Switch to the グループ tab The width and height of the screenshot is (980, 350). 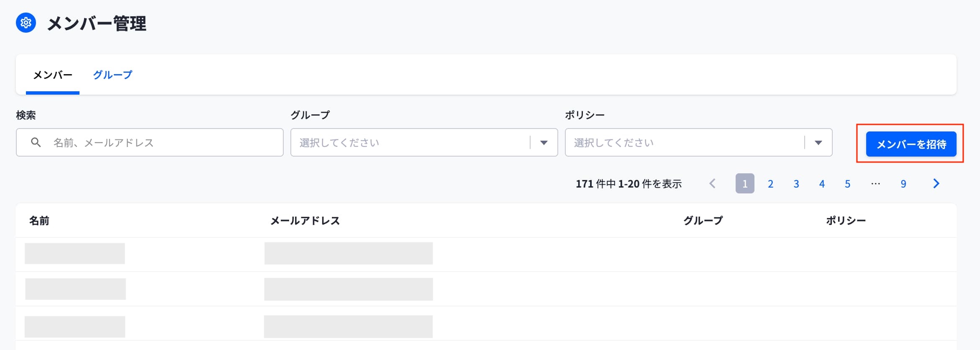point(113,75)
